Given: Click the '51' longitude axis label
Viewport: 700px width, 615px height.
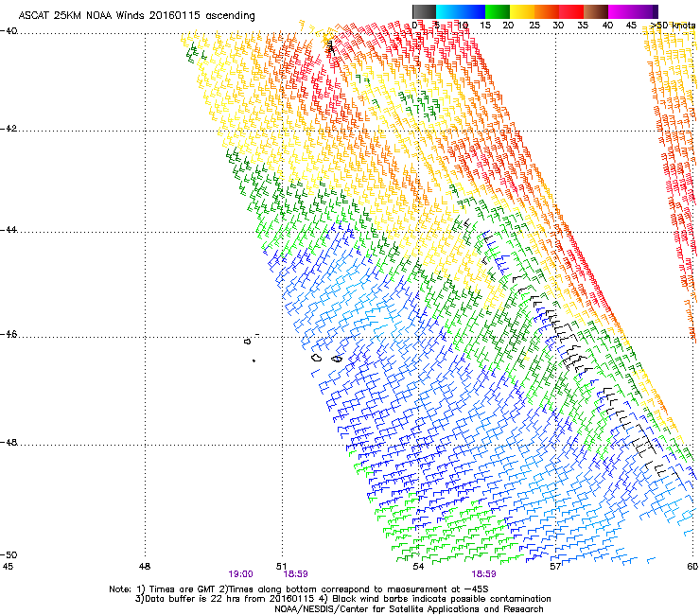Looking at the screenshot, I should pyautogui.click(x=281, y=567).
